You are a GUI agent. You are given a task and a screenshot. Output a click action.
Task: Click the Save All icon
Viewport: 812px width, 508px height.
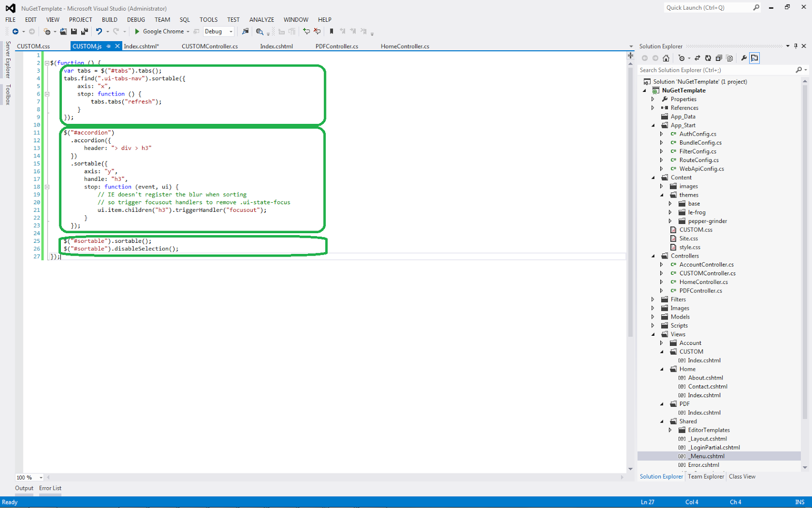(x=86, y=31)
